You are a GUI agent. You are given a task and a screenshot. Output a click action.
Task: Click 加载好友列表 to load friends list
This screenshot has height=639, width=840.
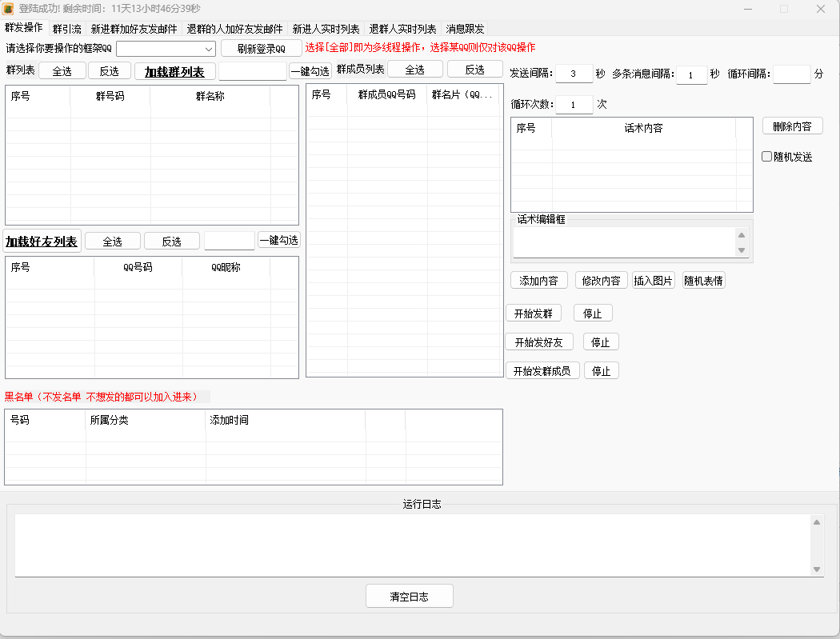42,240
